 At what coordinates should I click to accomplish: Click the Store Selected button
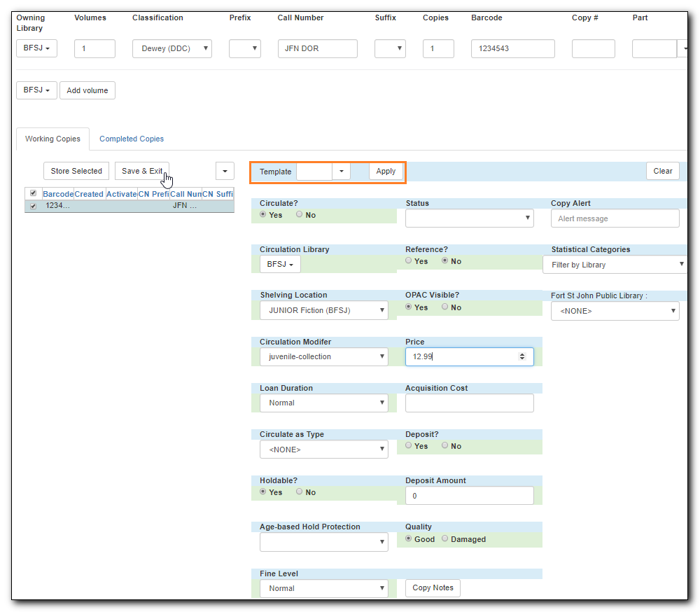pos(76,171)
